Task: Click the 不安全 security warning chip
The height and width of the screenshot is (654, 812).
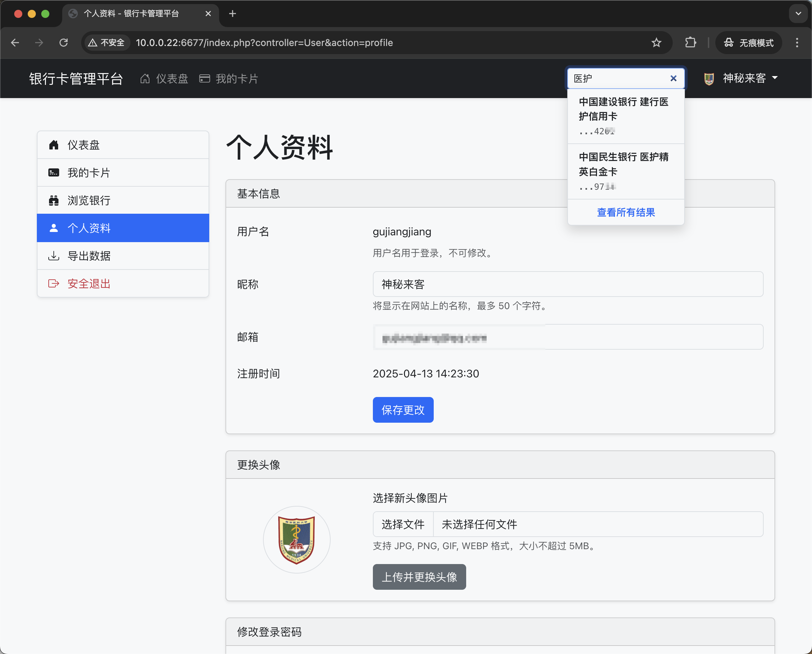Action: pyautogui.click(x=106, y=43)
